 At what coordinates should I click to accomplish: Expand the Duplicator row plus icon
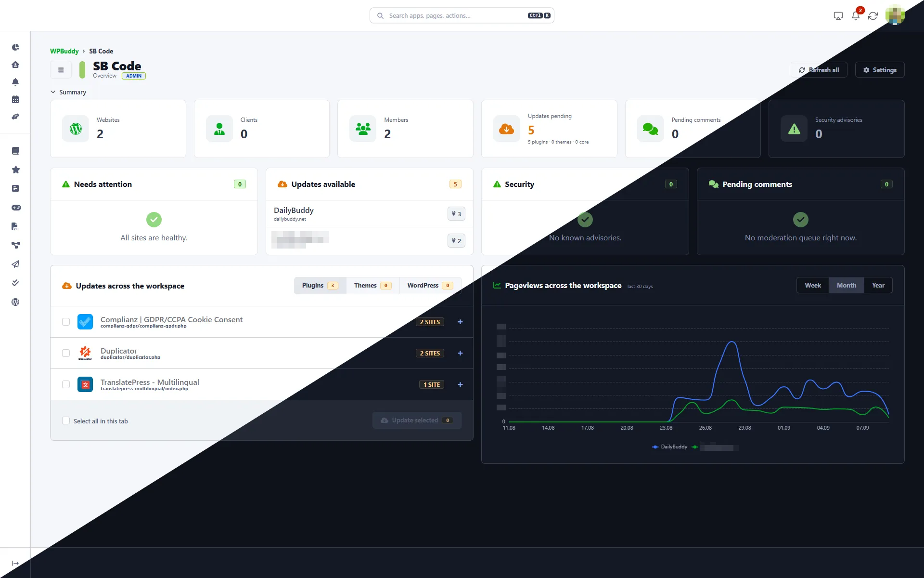tap(460, 353)
